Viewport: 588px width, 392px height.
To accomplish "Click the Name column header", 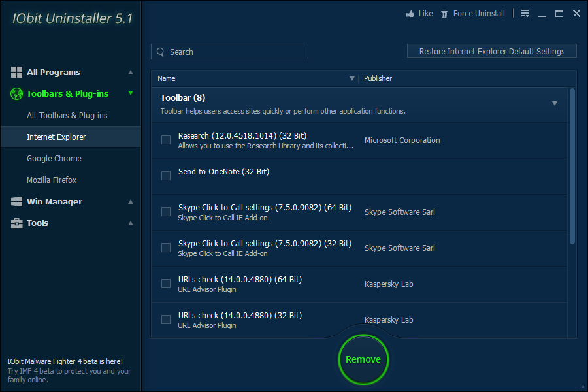I will tap(167, 78).
